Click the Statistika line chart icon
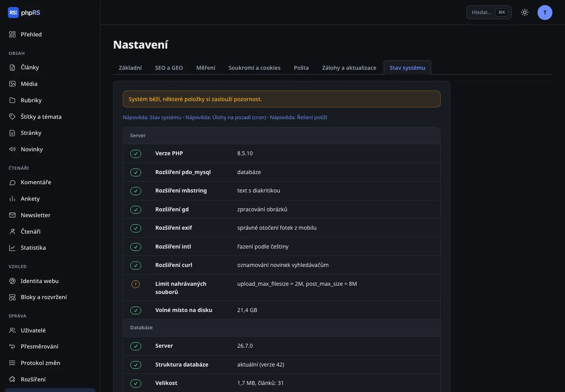 point(13,248)
